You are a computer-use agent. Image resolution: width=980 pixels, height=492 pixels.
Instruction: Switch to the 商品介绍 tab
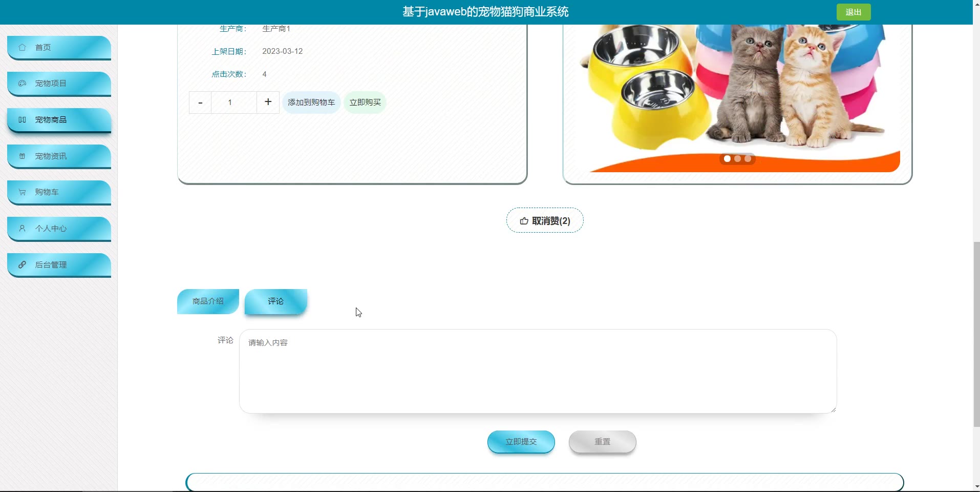point(208,301)
